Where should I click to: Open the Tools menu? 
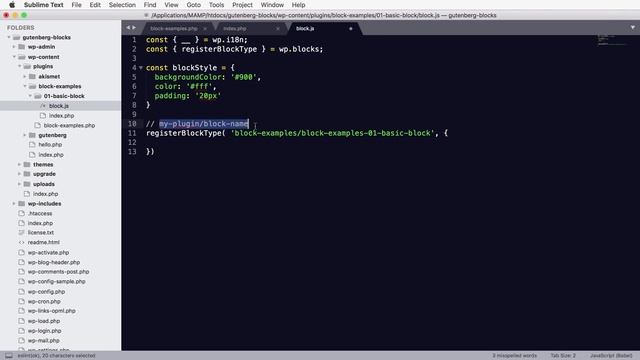(x=216, y=5)
